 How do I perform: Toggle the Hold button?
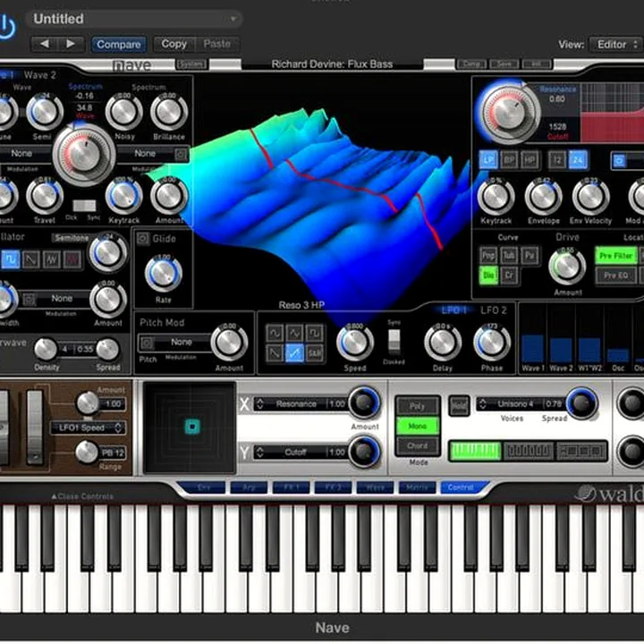458,406
